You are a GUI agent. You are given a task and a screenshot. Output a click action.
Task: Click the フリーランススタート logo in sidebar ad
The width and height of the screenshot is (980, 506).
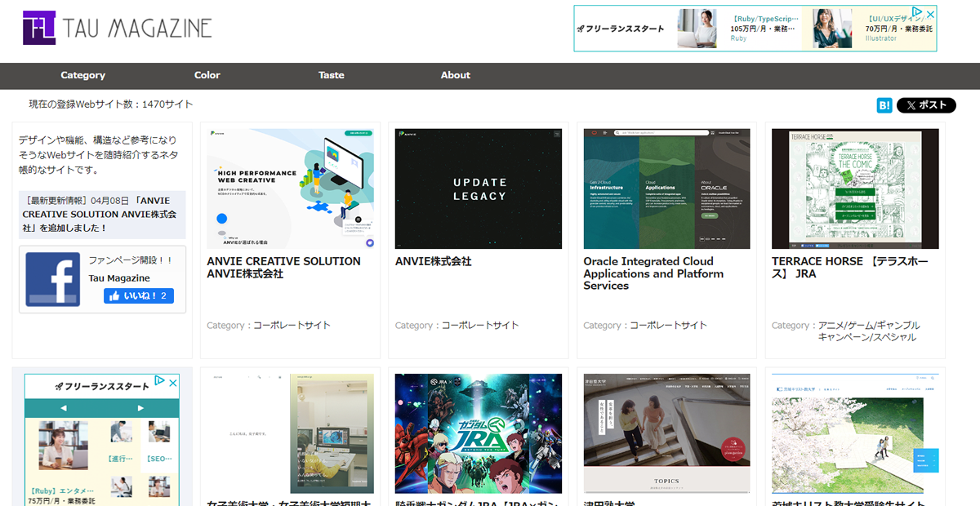102,385
